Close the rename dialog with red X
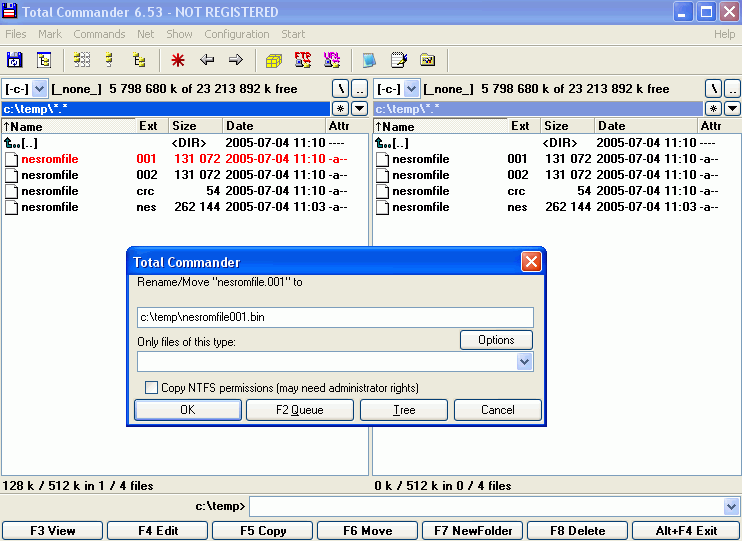742x541 pixels. (x=531, y=261)
